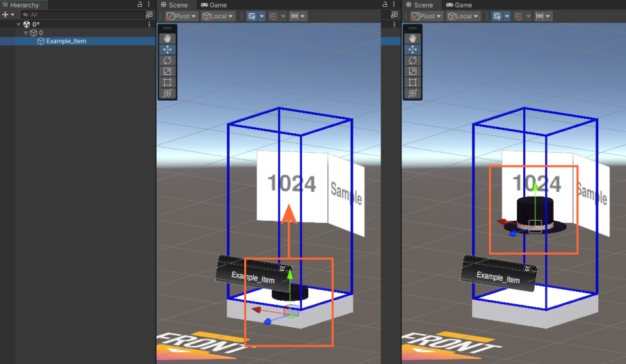This screenshot has height=364, width=626.
Task: Click the blue Z-axis arrow in right Scene view
Action: click(513, 233)
